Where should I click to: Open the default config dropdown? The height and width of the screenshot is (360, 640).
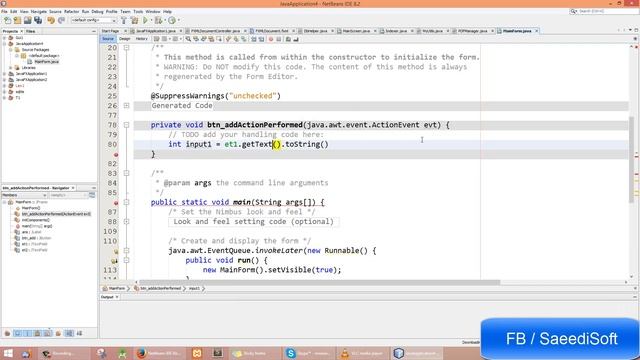94,20
